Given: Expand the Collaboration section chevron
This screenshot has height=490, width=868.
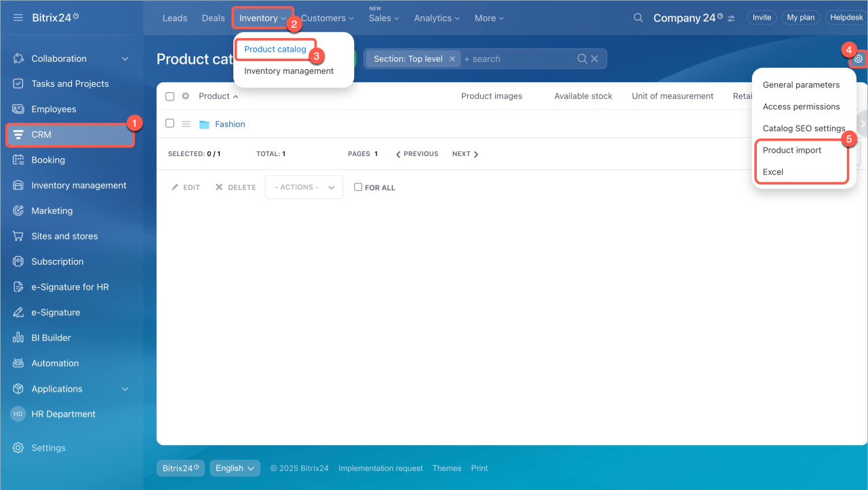Looking at the screenshot, I should click(x=125, y=59).
